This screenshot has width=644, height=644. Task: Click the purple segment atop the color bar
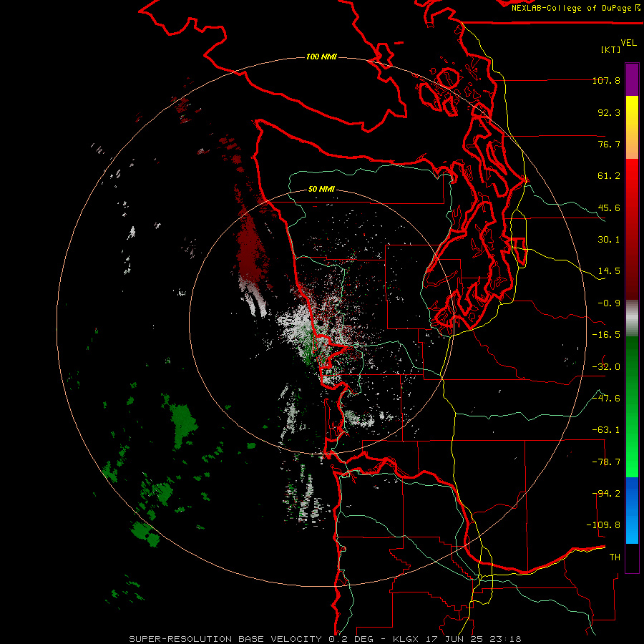click(632, 79)
